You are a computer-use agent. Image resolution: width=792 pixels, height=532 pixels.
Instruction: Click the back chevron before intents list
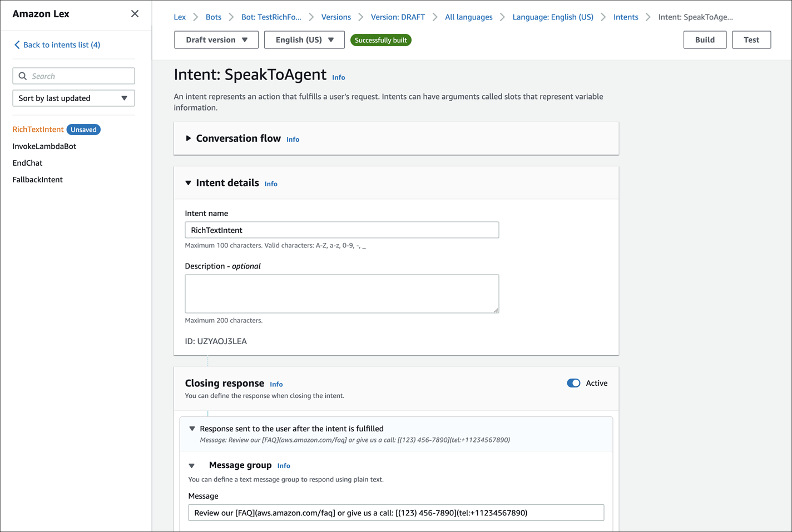pos(17,44)
